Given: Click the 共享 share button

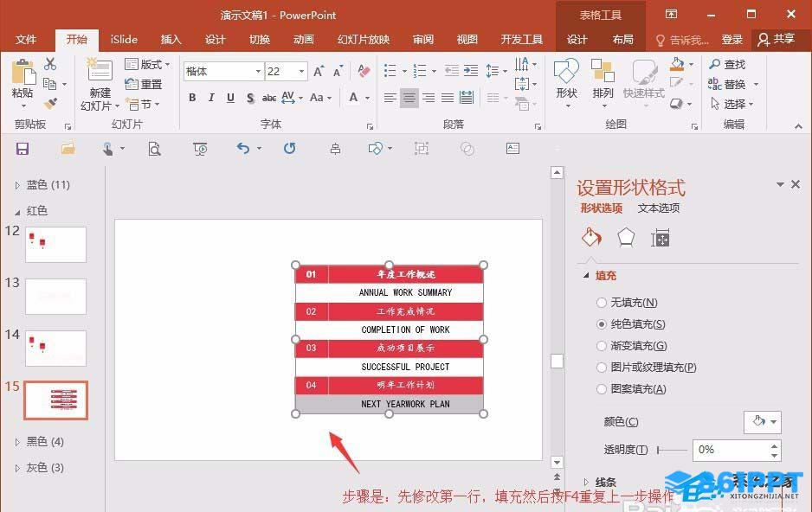Looking at the screenshot, I should pos(777,39).
